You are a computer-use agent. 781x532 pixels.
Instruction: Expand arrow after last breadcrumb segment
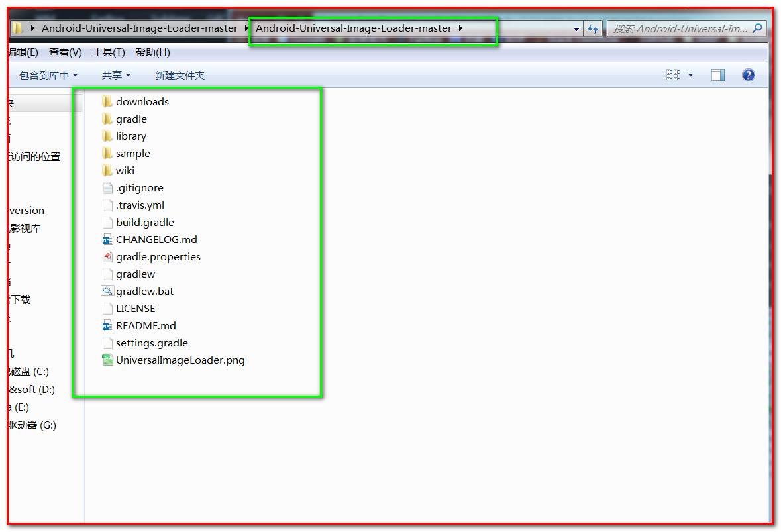[x=461, y=28]
